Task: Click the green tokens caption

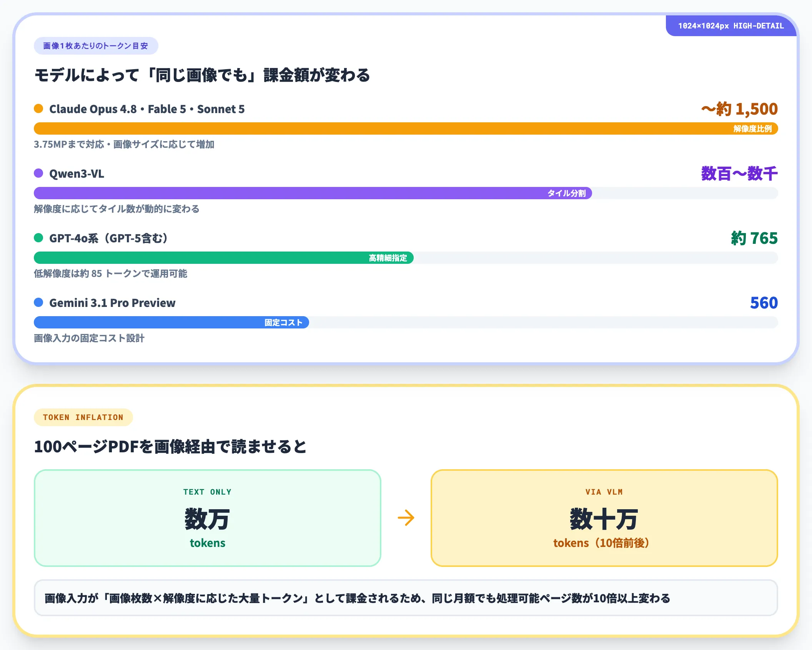Action: pyautogui.click(x=208, y=543)
